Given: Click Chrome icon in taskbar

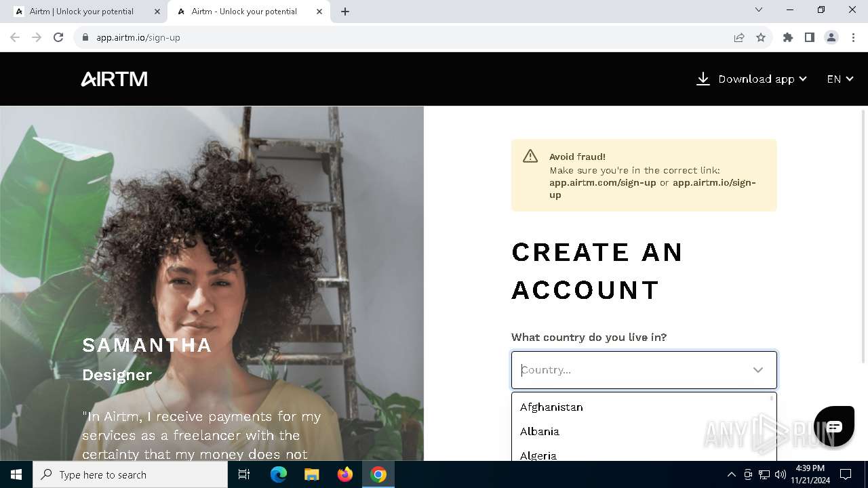Looking at the screenshot, I should click(x=378, y=474).
